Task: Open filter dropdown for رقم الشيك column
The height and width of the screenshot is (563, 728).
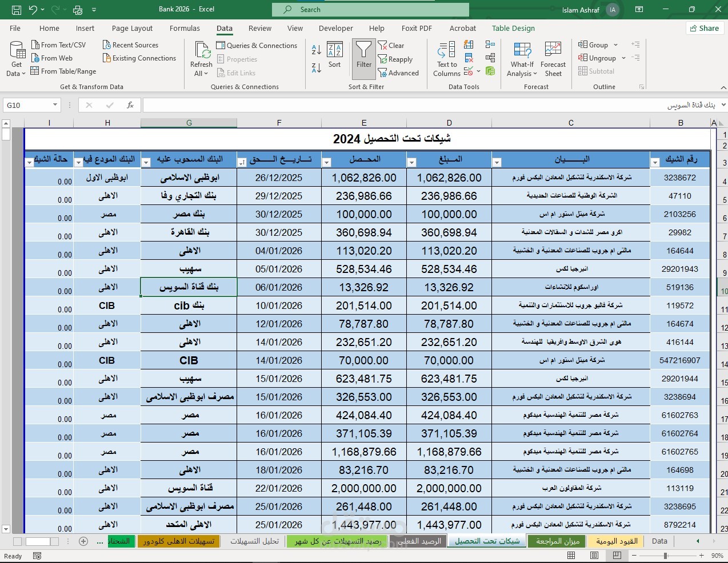Action: pyautogui.click(x=655, y=163)
